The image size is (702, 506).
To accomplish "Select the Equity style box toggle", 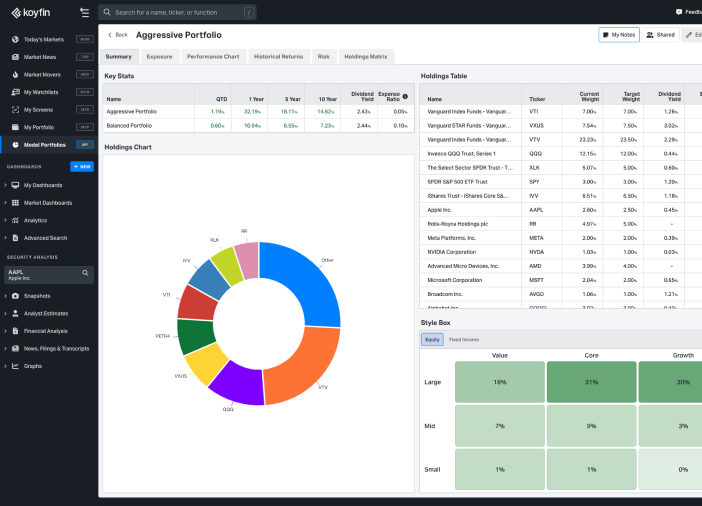I will (x=432, y=339).
